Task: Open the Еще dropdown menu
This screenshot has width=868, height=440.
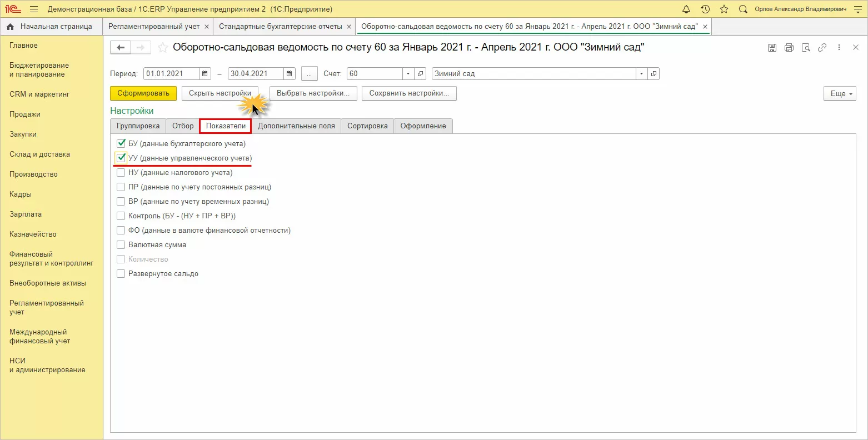Action: point(840,94)
